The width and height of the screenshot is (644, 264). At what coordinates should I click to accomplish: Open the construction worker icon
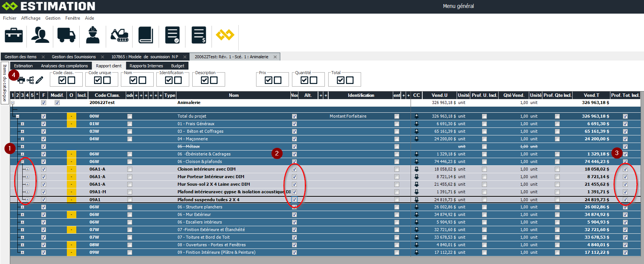[x=93, y=35]
